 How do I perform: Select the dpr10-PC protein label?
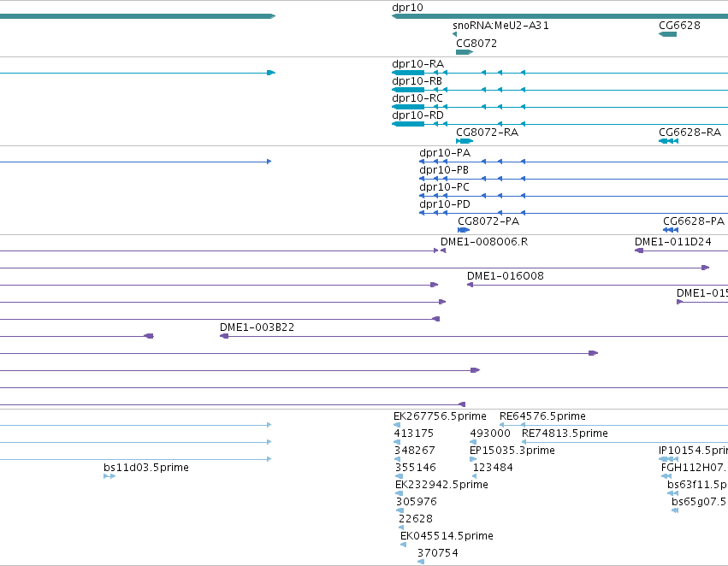(x=444, y=187)
